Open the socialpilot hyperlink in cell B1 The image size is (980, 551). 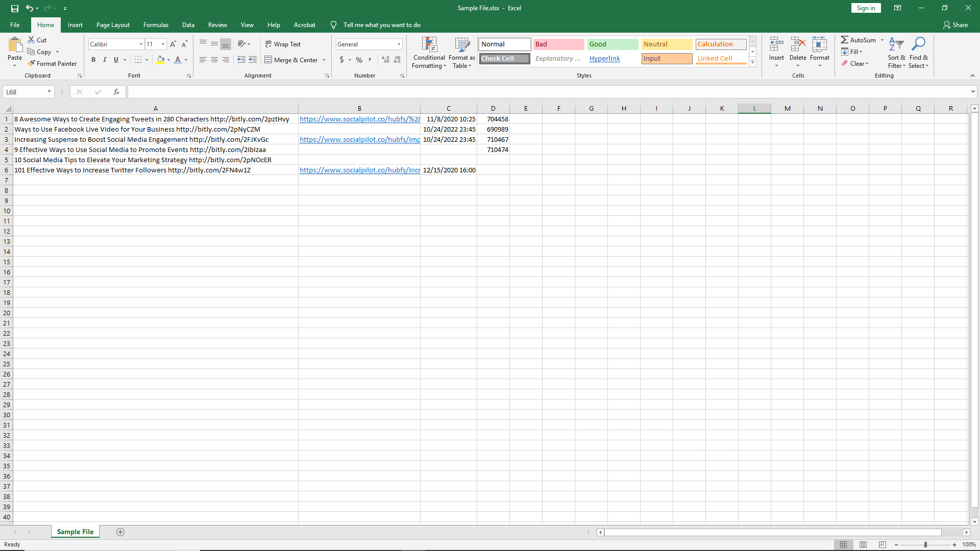click(x=359, y=119)
